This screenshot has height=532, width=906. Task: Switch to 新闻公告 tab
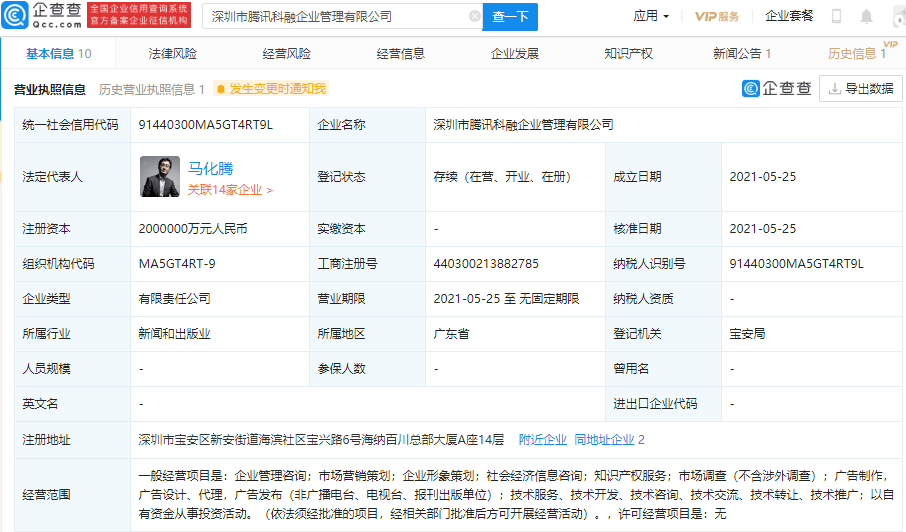pyautogui.click(x=742, y=54)
